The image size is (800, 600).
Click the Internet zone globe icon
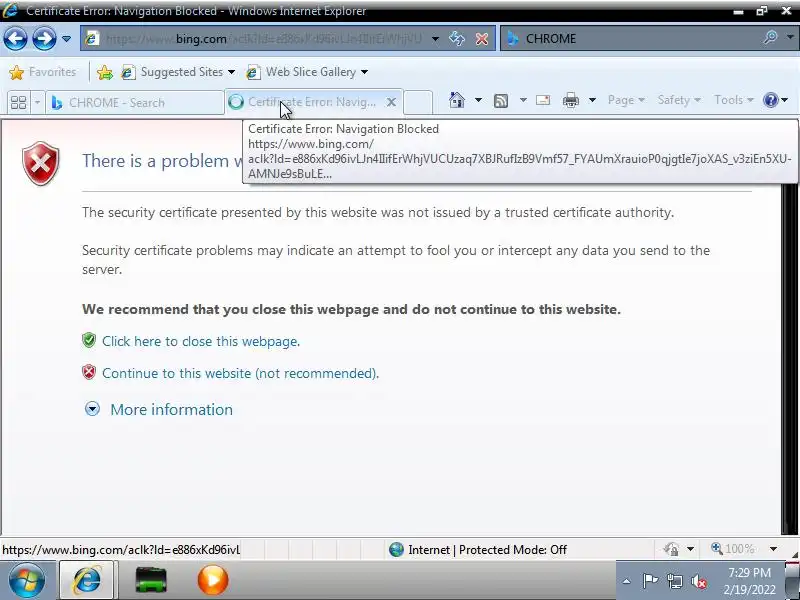(396, 549)
